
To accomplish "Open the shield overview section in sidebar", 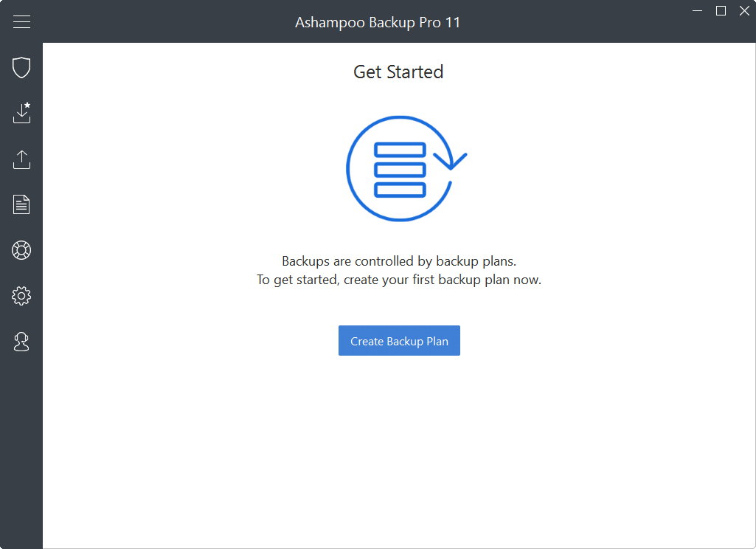I will (x=21, y=68).
